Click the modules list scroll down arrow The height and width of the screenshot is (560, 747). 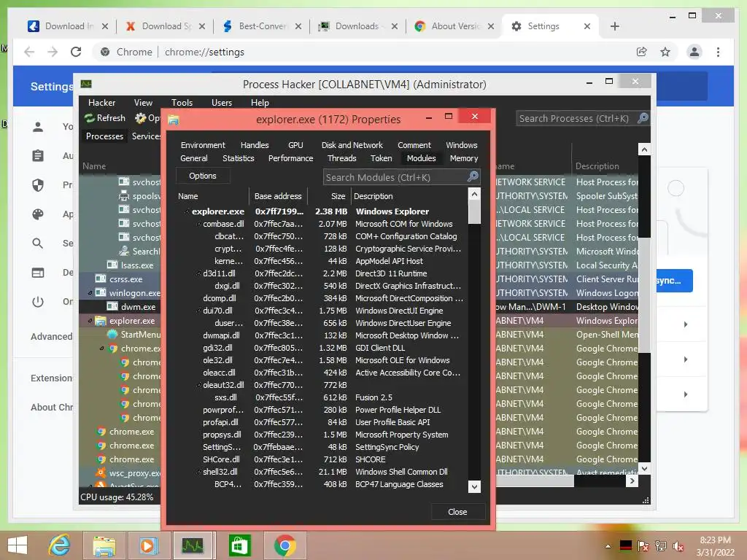(x=474, y=486)
